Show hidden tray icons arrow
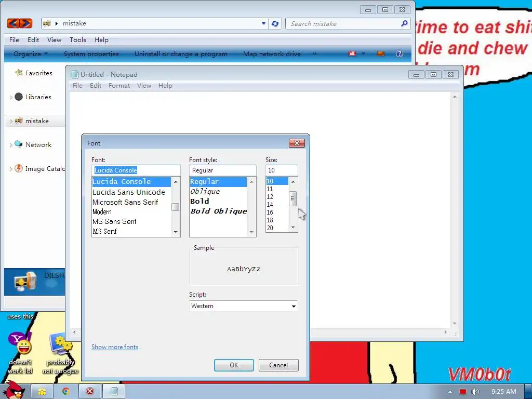532x399 pixels. tap(450, 392)
